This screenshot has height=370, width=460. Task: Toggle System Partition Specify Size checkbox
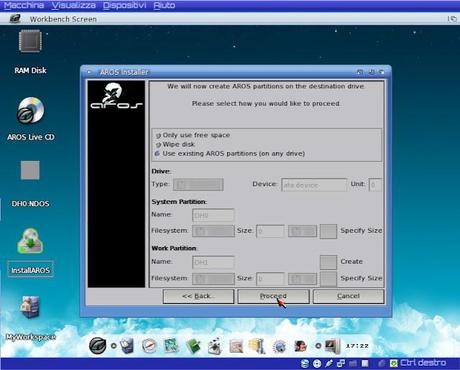[x=328, y=231]
